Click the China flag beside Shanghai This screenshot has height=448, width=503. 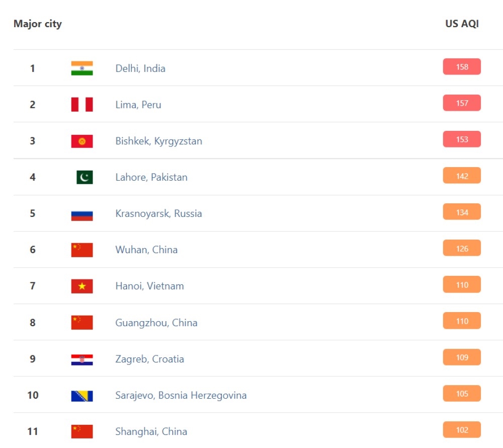coord(82,431)
